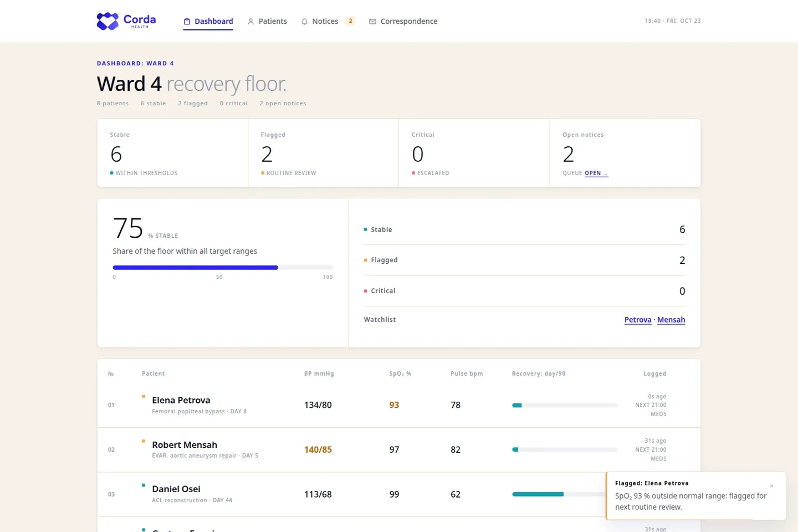Screen dimensions: 798x532
Task: Select the Critical summary card
Action: click(474, 153)
